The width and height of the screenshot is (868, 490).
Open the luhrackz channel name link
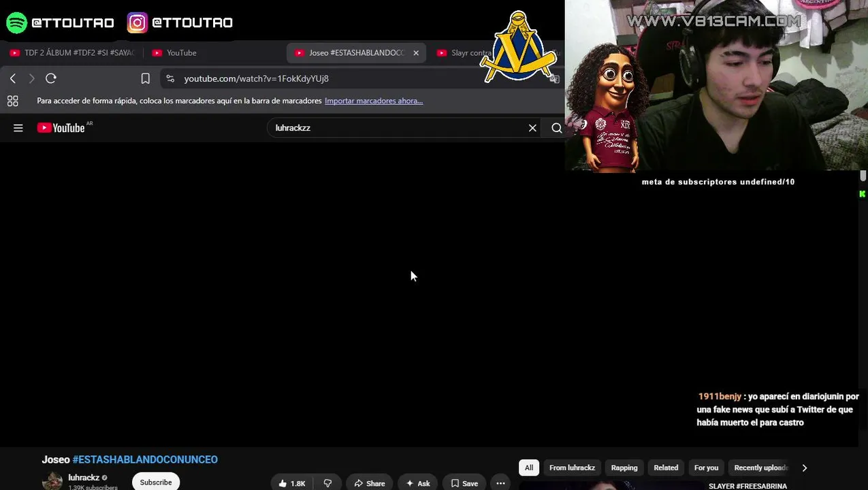[84, 478]
